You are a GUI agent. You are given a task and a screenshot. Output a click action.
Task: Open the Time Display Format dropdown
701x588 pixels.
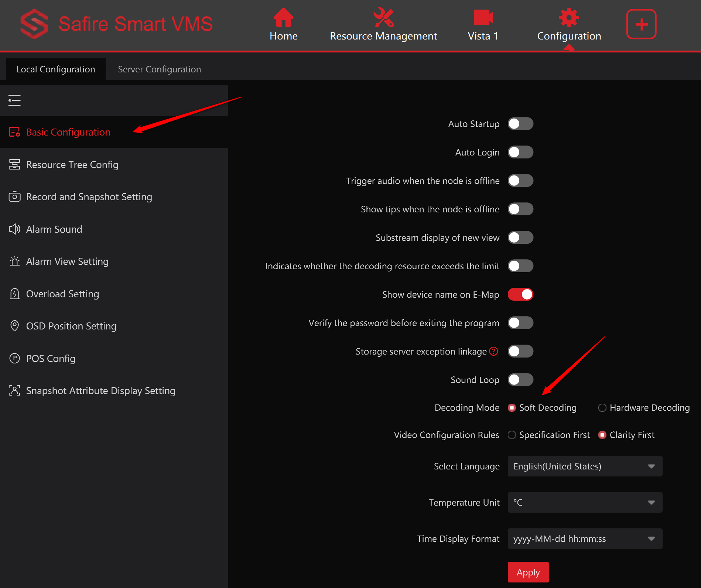(x=585, y=539)
